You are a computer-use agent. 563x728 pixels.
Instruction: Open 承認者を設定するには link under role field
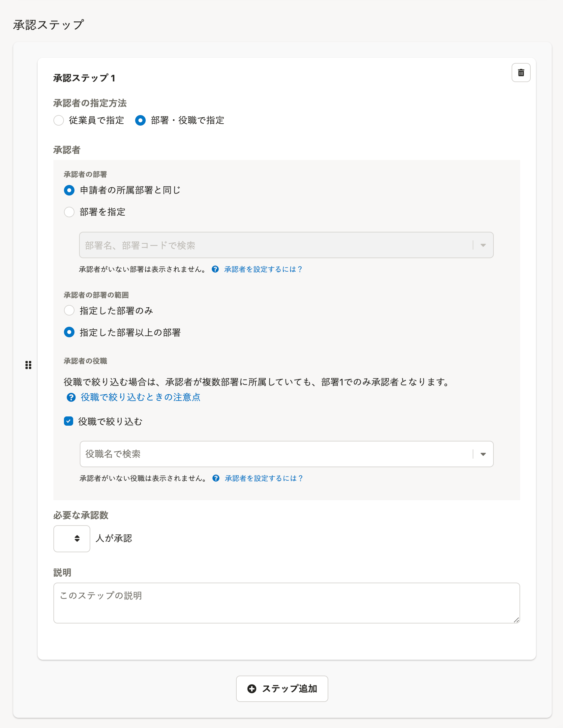264,478
